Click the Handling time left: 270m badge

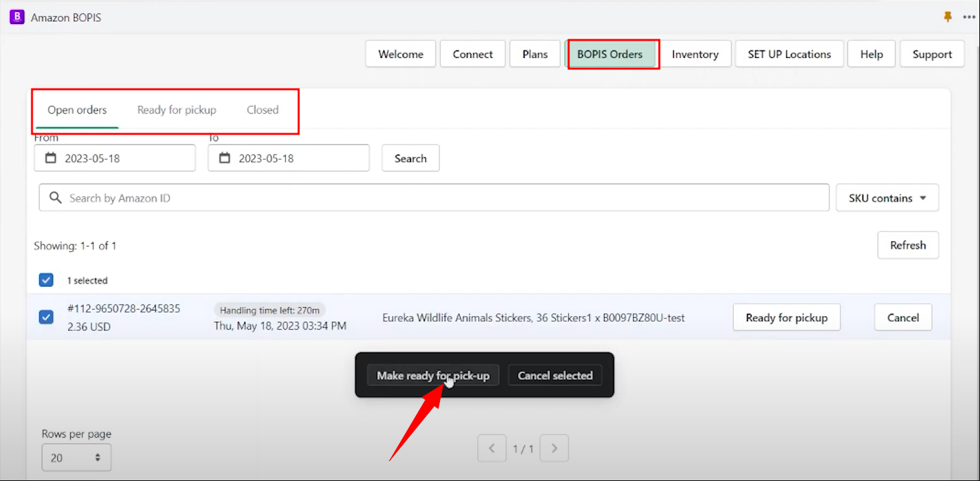click(x=270, y=310)
